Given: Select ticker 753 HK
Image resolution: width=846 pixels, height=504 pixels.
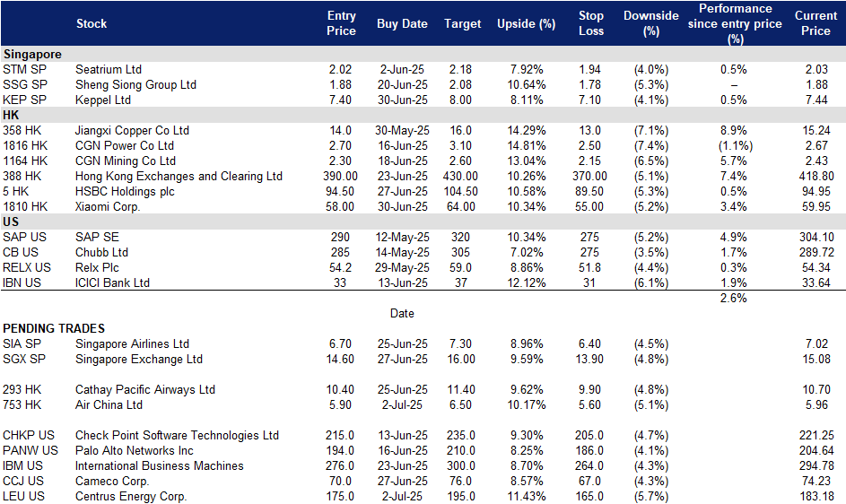Looking at the screenshot, I should coord(22,404).
